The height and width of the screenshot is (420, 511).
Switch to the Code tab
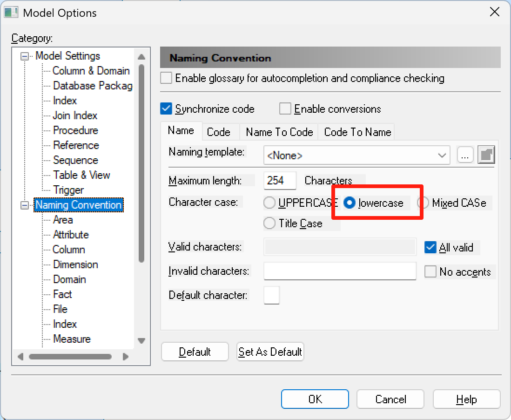219,132
